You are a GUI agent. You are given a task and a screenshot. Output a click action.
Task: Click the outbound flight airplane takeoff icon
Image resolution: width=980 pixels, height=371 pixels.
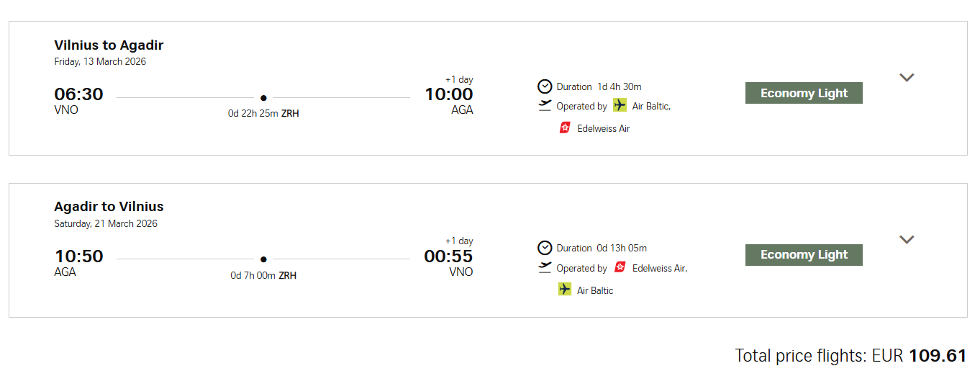[x=545, y=106]
